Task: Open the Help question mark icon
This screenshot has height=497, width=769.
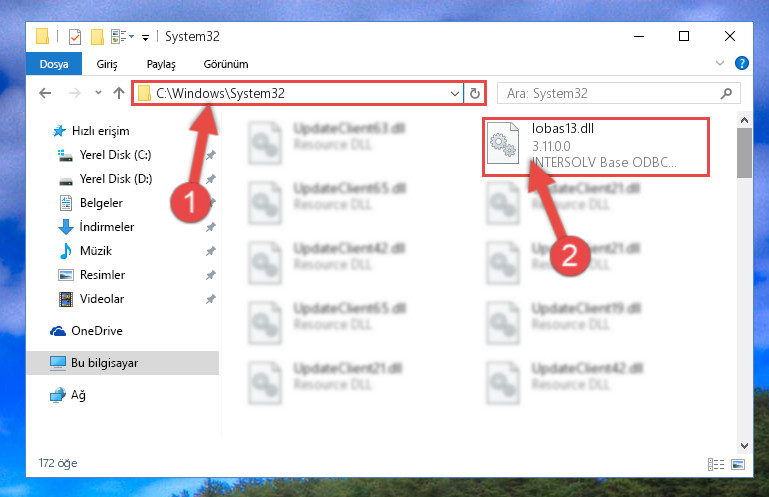Action: [x=742, y=63]
